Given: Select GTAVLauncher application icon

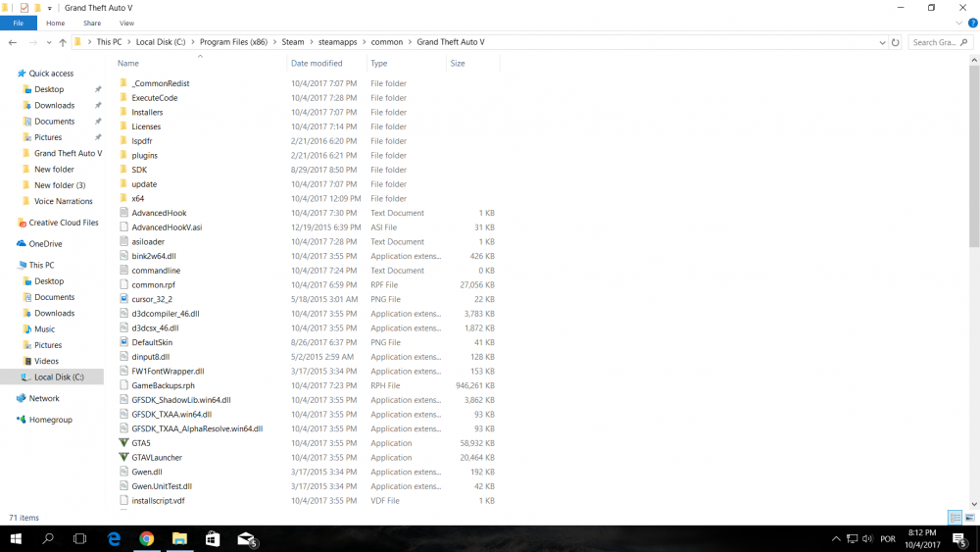Looking at the screenshot, I should [123, 457].
